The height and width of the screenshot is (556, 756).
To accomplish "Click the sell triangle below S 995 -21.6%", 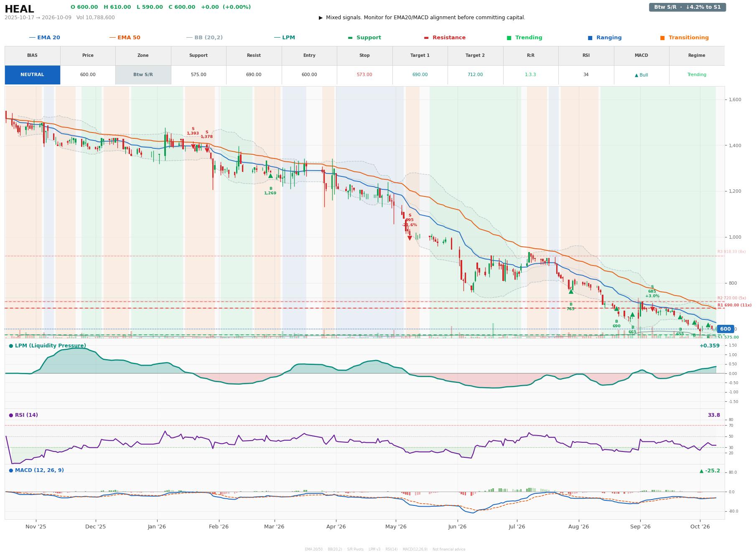I will coord(410,238).
